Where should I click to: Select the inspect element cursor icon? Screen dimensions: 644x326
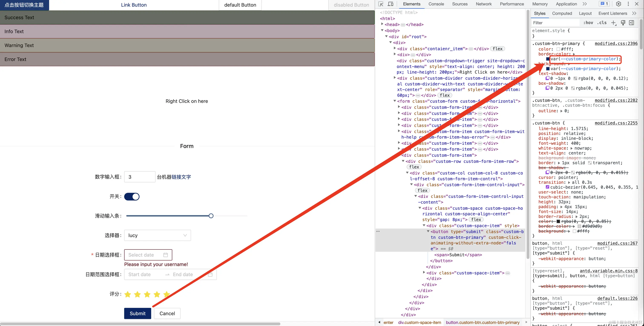381,4
